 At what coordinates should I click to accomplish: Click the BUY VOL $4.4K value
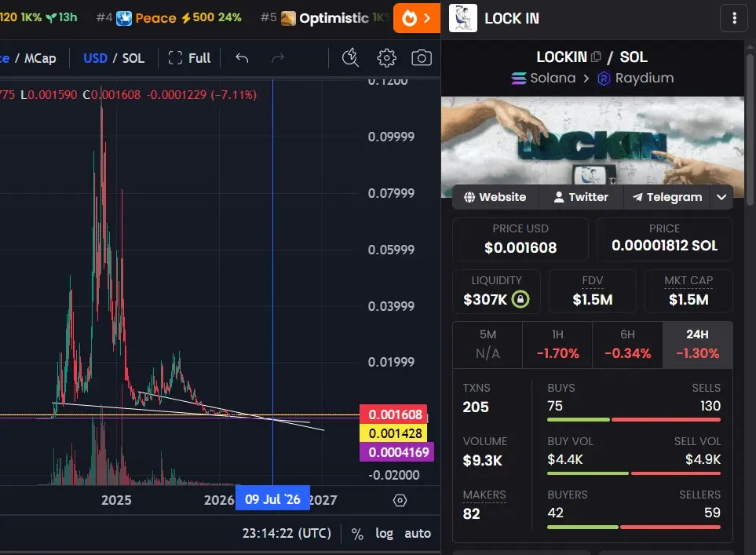pyautogui.click(x=565, y=459)
